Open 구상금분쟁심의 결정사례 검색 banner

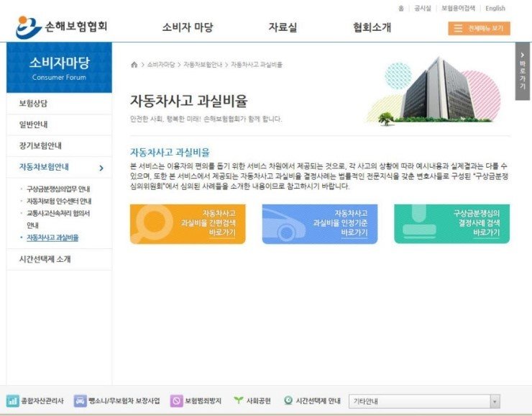(451, 224)
